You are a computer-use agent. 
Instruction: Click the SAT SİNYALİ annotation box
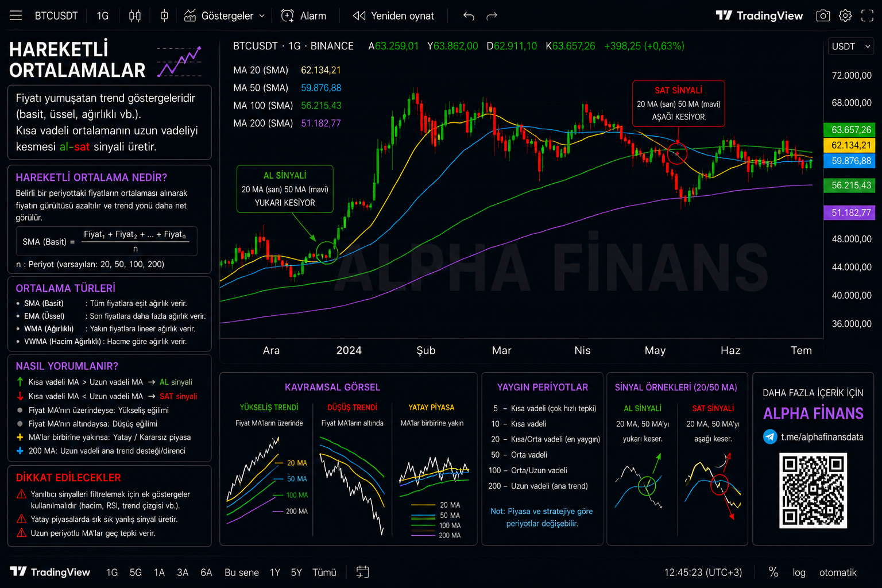tap(679, 103)
